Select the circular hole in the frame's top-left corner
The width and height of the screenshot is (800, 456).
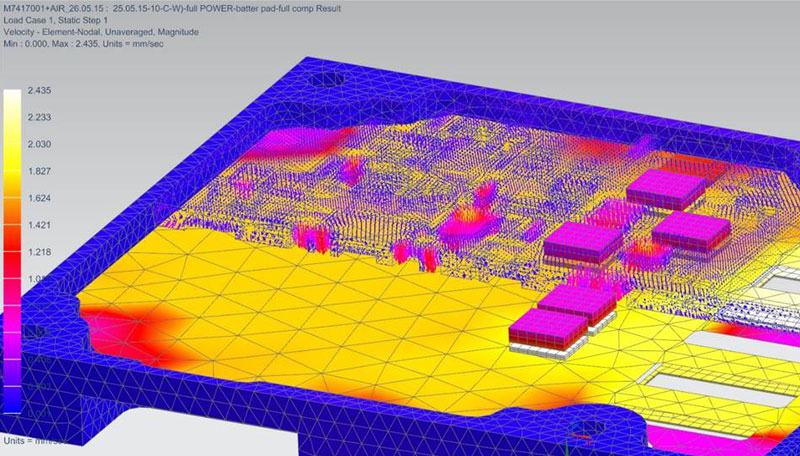(328, 77)
